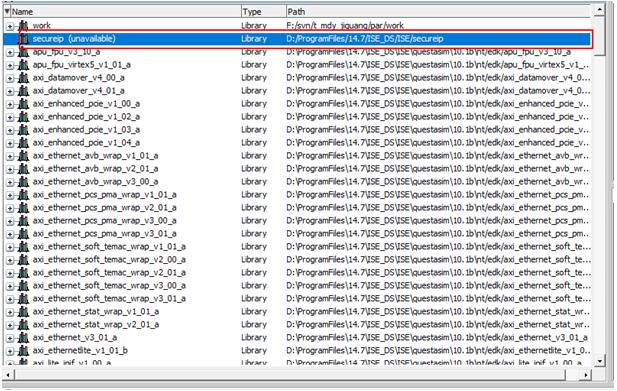Click the work library icon
This screenshot has width=617, height=391.
tap(24, 26)
